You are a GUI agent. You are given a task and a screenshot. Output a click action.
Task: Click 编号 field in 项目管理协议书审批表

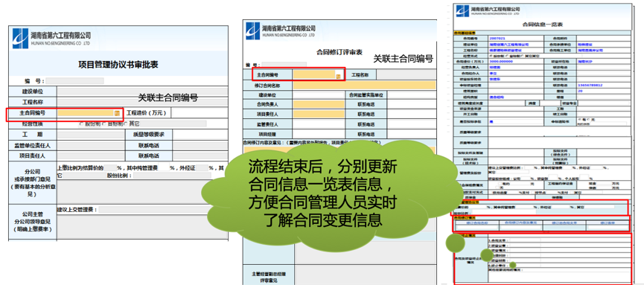tap(74, 81)
